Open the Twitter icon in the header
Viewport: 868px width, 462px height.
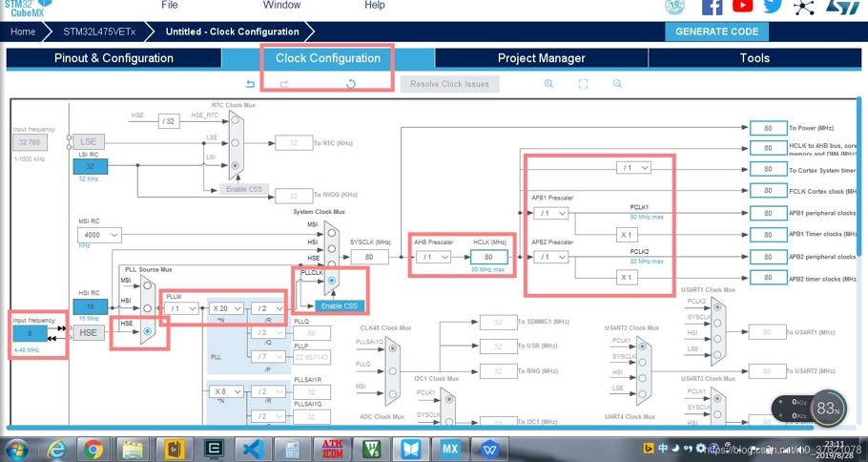coord(773,6)
